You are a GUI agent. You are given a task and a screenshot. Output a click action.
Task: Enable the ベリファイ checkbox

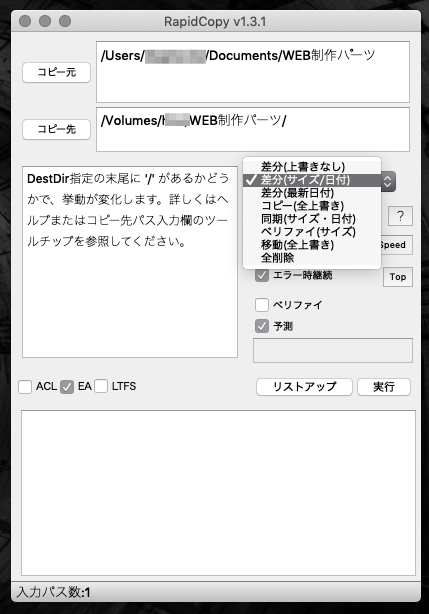[x=262, y=305]
